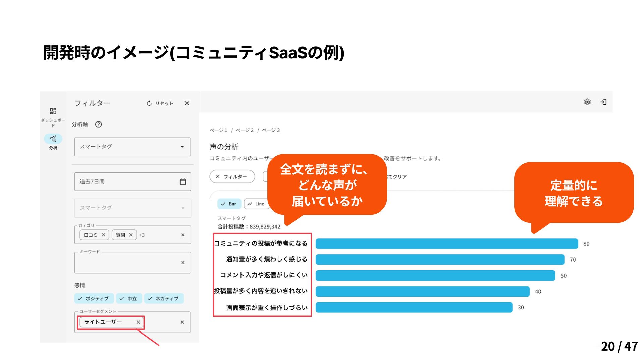Click the logout icon in header
644x362 pixels.
[603, 102]
